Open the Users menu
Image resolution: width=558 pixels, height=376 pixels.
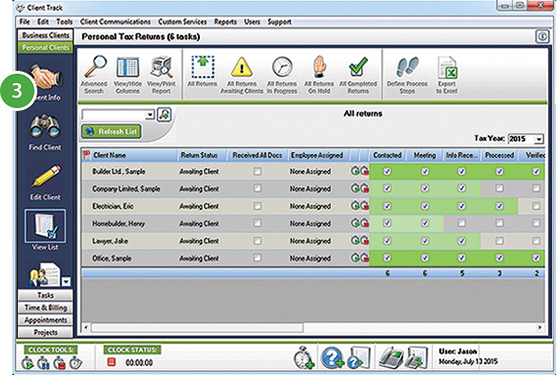tap(252, 22)
